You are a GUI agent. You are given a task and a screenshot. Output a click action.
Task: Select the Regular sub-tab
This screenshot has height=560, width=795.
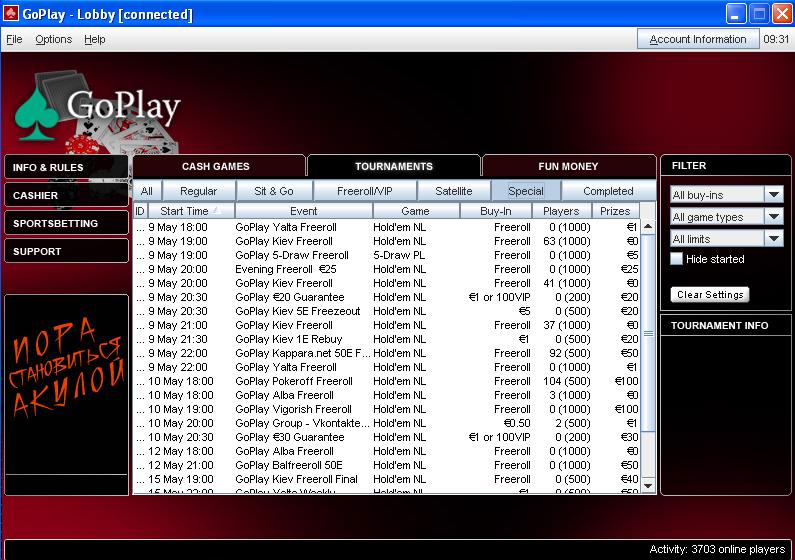coord(198,191)
